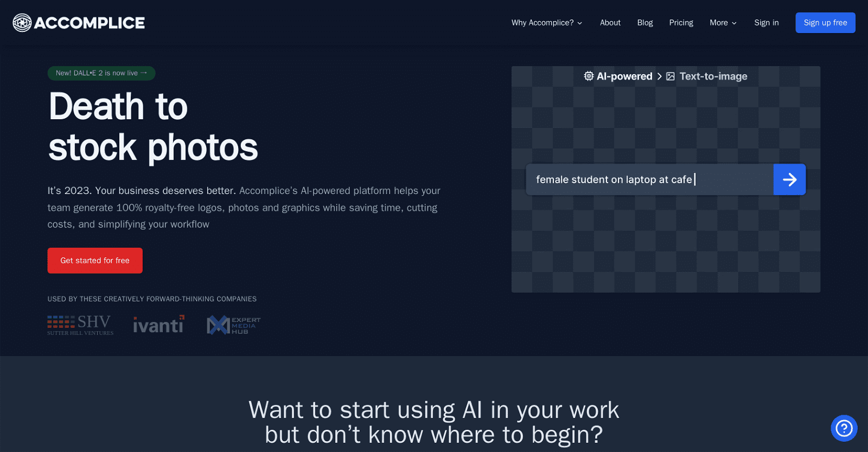The width and height of the screenshot is (868, 452).
Task: Submit prompt with the blue arrow button
Action: pos(789,179)
